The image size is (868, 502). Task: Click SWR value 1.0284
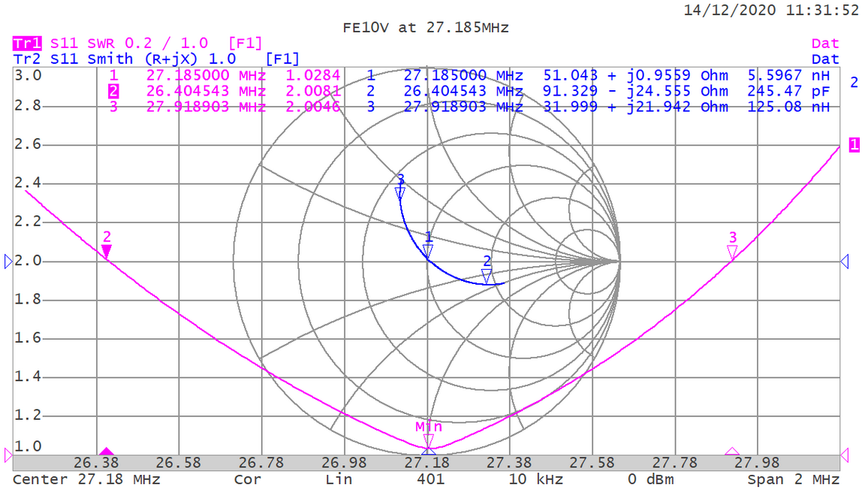313,75
